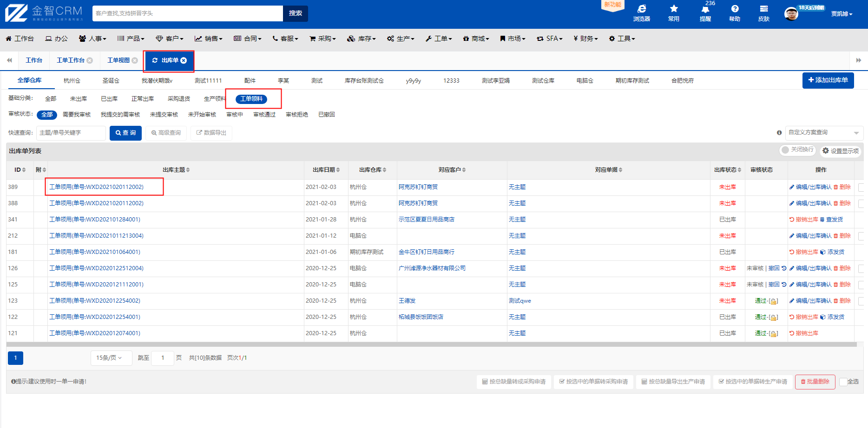868x428 pixels.
Task: Open 设置显示项 column settings
Action: [841, 151]
